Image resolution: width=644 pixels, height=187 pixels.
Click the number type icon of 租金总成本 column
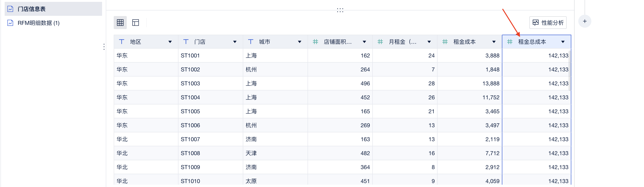point(510,42)
